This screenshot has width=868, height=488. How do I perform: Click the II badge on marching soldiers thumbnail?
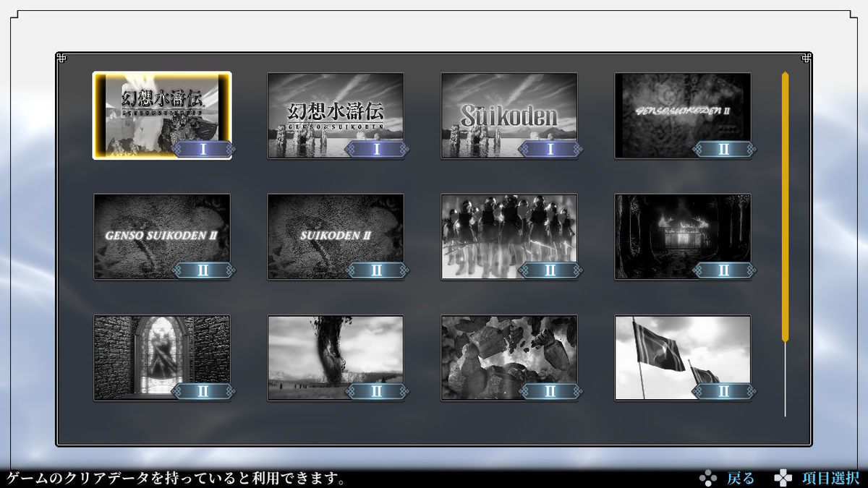click(x=550, y=270)
